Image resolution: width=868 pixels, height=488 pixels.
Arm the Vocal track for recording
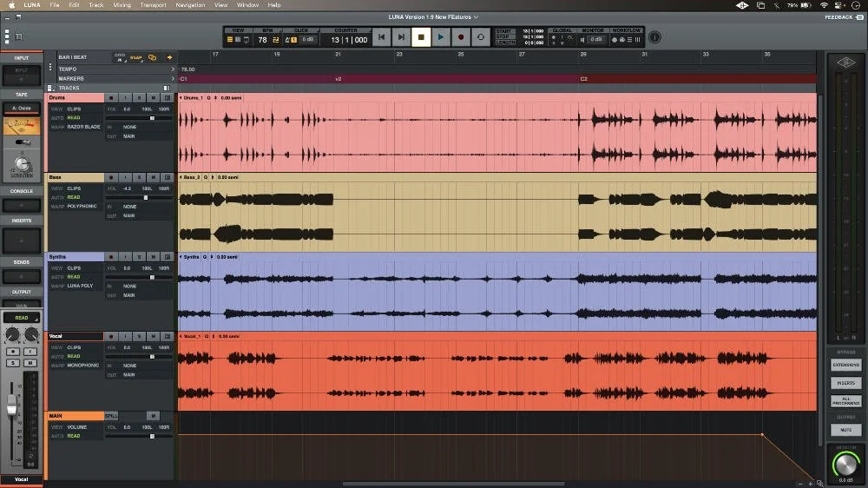point(111,336)
